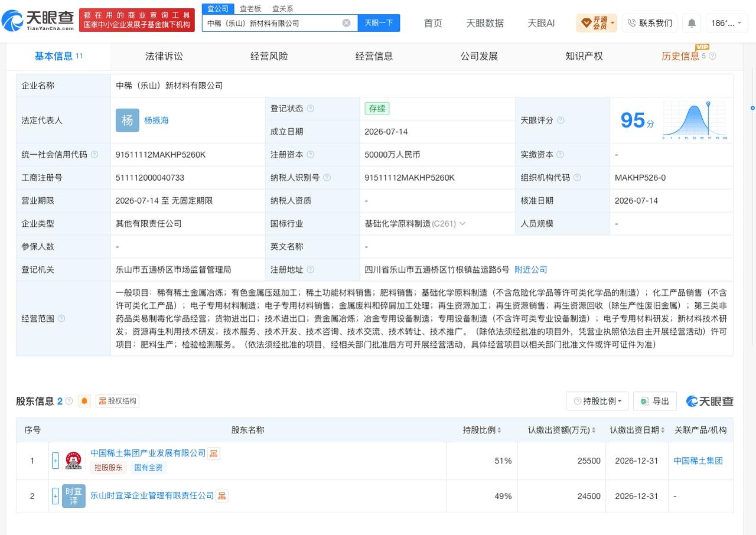
Task: Open 天眼数据 in top navigation
Action: click(x=485, y=23)
